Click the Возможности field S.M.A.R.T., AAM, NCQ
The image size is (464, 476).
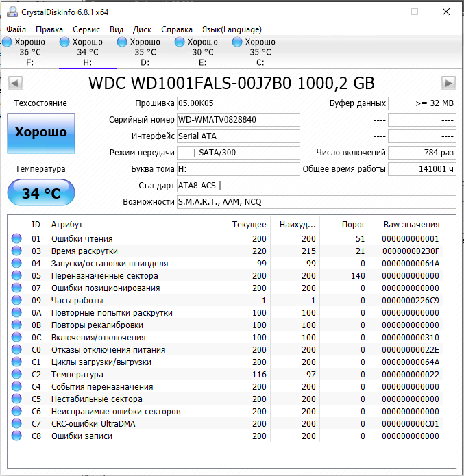click(317, 201)
